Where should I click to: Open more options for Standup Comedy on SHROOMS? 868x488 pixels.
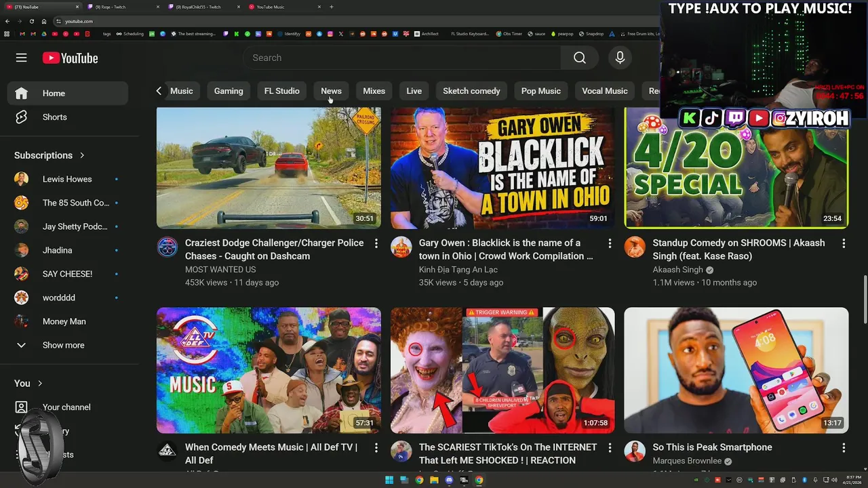tap(844, 243)
